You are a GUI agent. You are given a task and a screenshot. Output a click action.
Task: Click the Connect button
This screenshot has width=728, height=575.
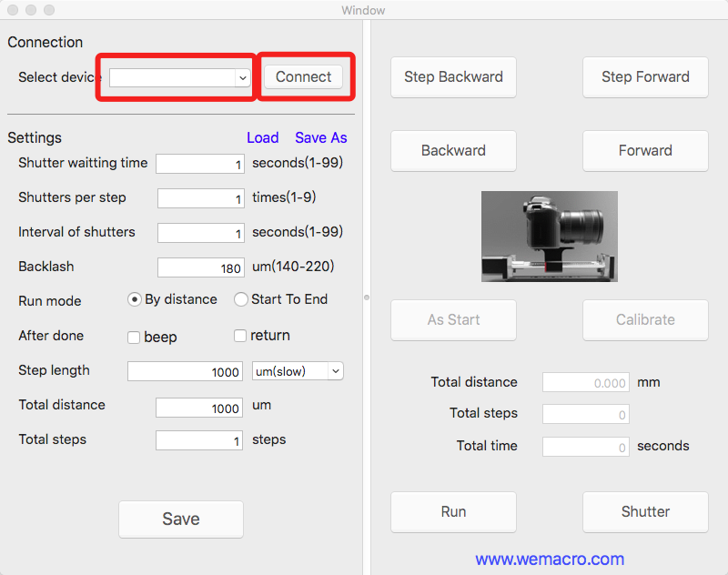303,76
